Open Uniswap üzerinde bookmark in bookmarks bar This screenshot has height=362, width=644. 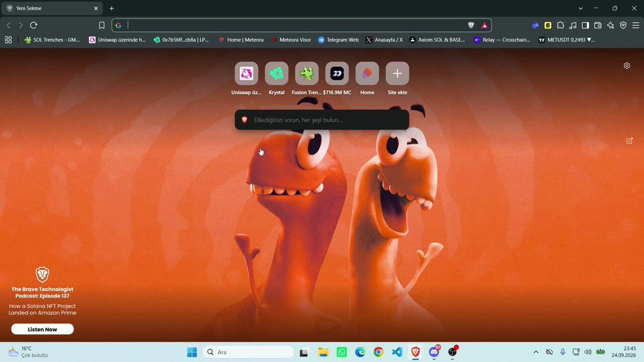118,40
